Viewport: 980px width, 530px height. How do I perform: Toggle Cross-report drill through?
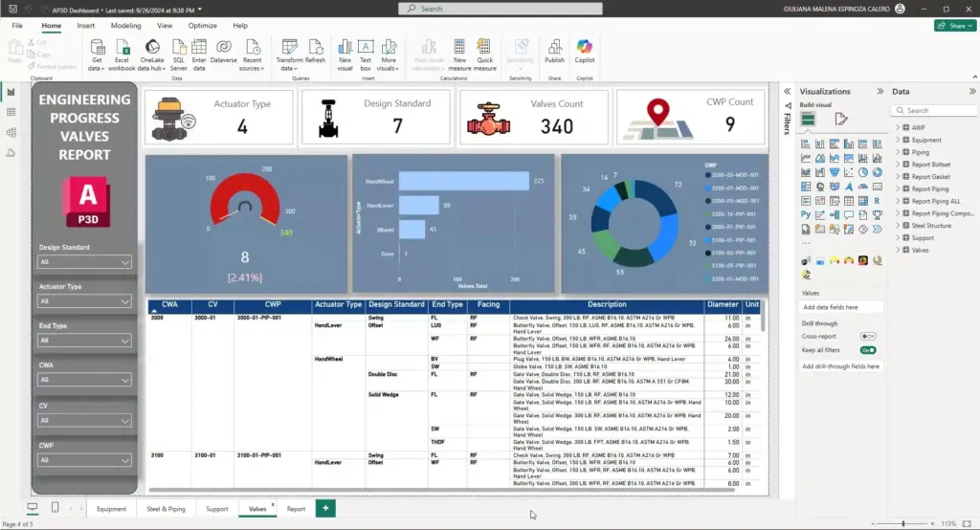click(x=867, y=336)
